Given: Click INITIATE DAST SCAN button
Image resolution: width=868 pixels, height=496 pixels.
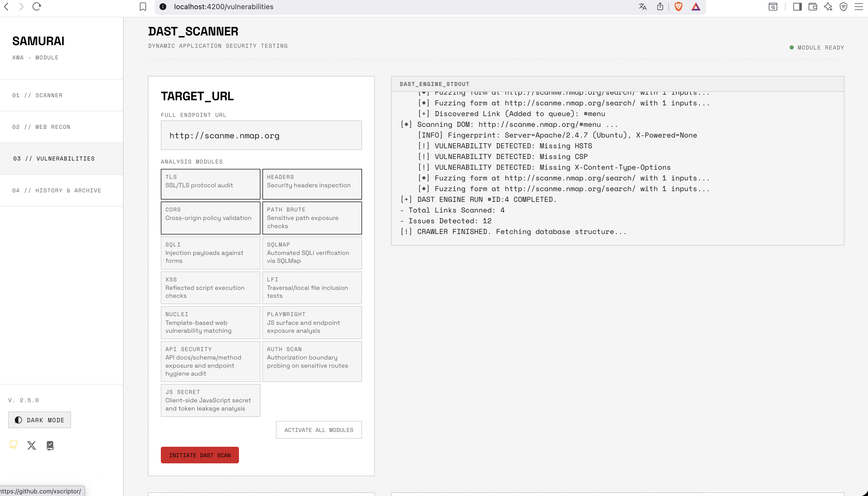Looking at the screenshot, I should point(200,455).
